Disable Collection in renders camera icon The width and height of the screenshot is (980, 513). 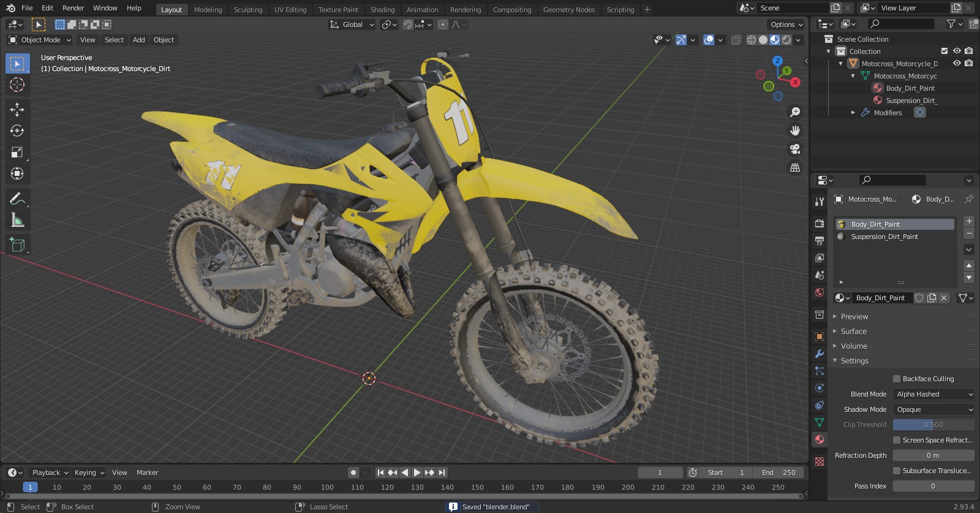pyautogui.click(x=968, y=51)
